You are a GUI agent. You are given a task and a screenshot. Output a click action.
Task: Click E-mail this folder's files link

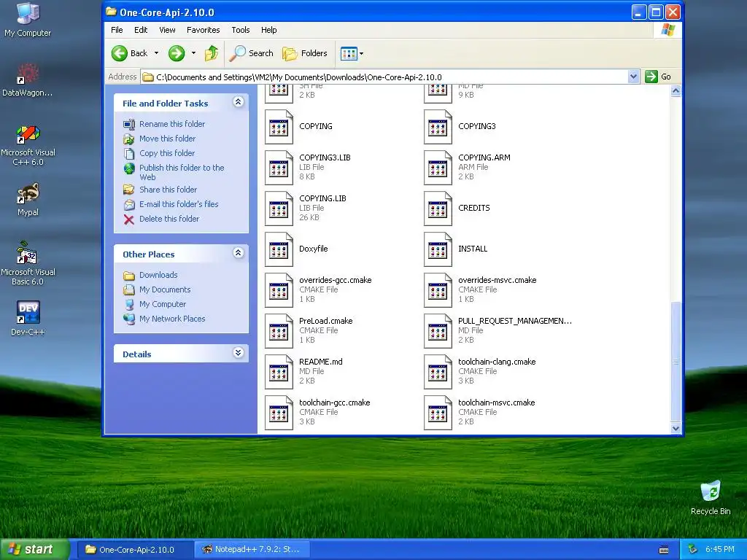pos(179,204)
